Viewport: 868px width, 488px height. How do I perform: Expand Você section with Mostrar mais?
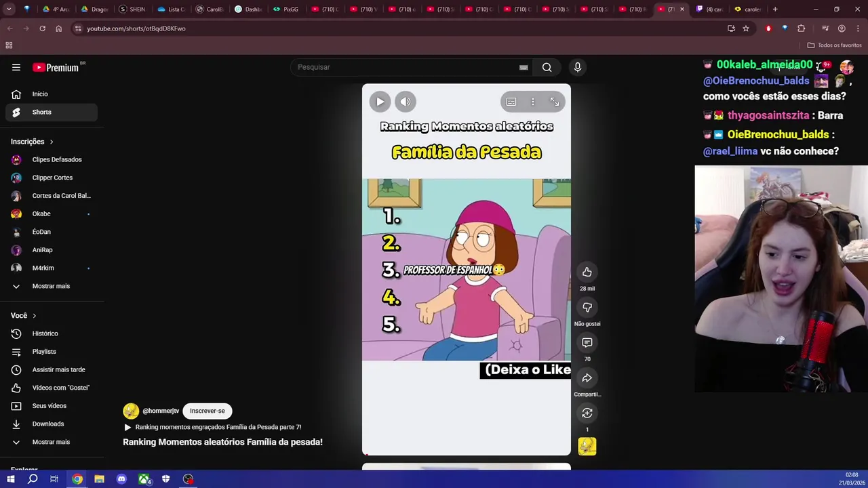pos(52,442)
